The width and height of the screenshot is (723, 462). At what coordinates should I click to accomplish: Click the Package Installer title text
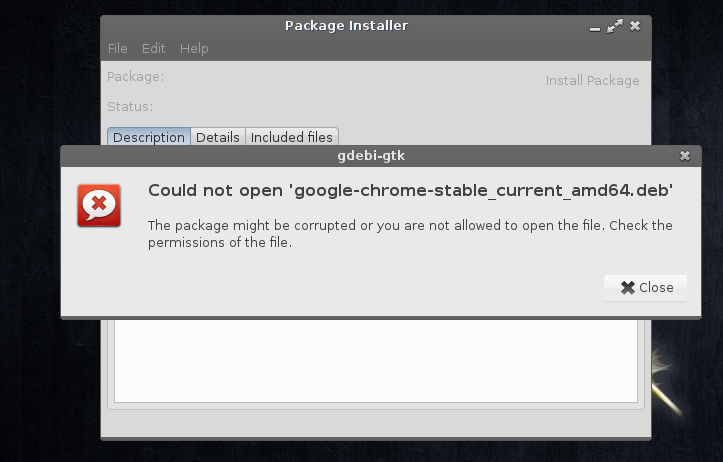[346, 26]
